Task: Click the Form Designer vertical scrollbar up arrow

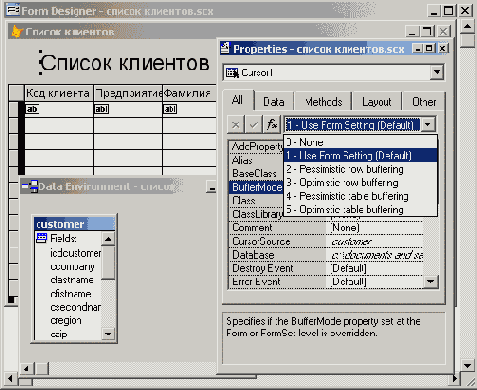Action: tap(467, 26)
